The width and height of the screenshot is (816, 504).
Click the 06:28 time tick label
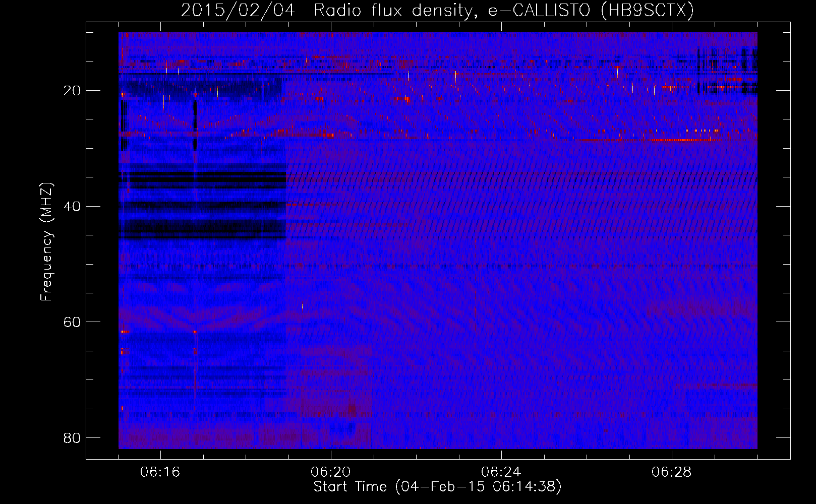click(x=672, y=472)
